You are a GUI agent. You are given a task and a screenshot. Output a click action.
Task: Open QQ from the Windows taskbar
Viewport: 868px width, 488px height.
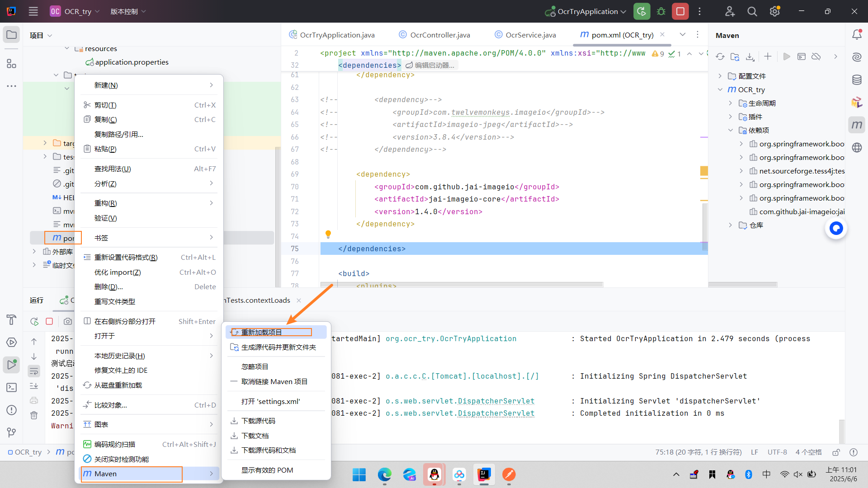[434, 475]
